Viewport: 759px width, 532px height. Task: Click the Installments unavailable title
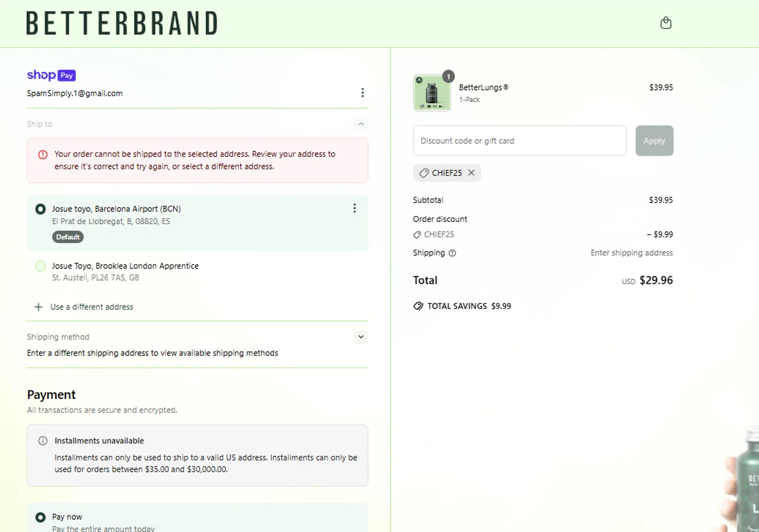point(99,441)
